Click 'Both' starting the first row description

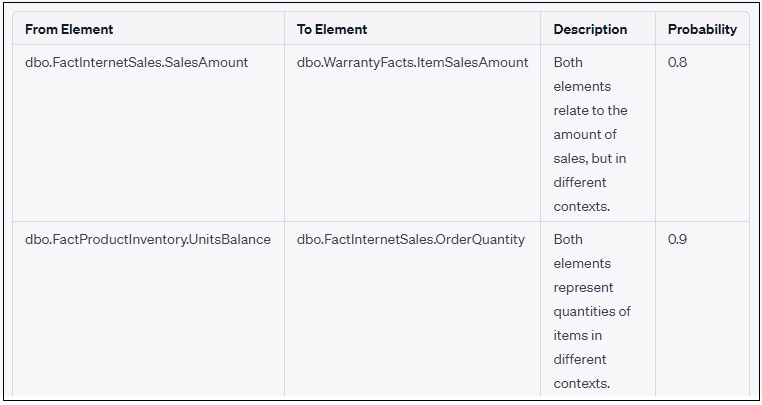coord(568,62)
